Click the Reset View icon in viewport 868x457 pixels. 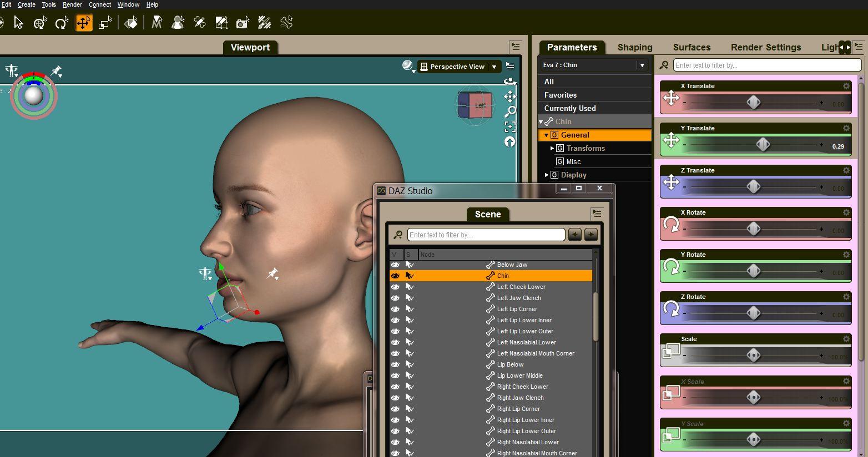[510, 142]
